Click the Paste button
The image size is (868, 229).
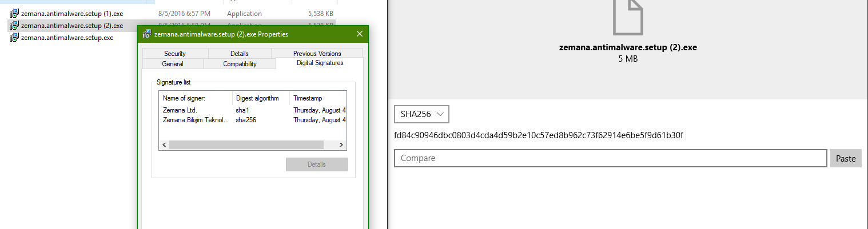(846, 158)
